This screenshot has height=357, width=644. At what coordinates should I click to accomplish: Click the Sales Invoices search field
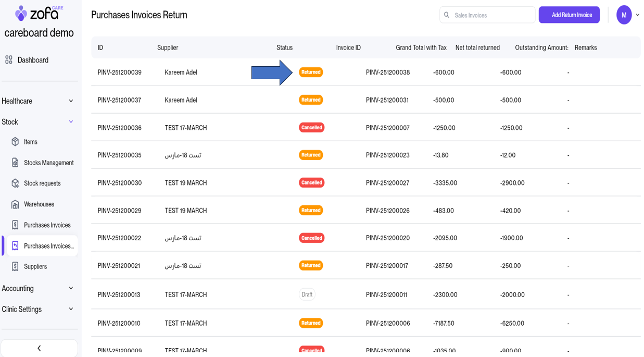(x=492, y=15)
